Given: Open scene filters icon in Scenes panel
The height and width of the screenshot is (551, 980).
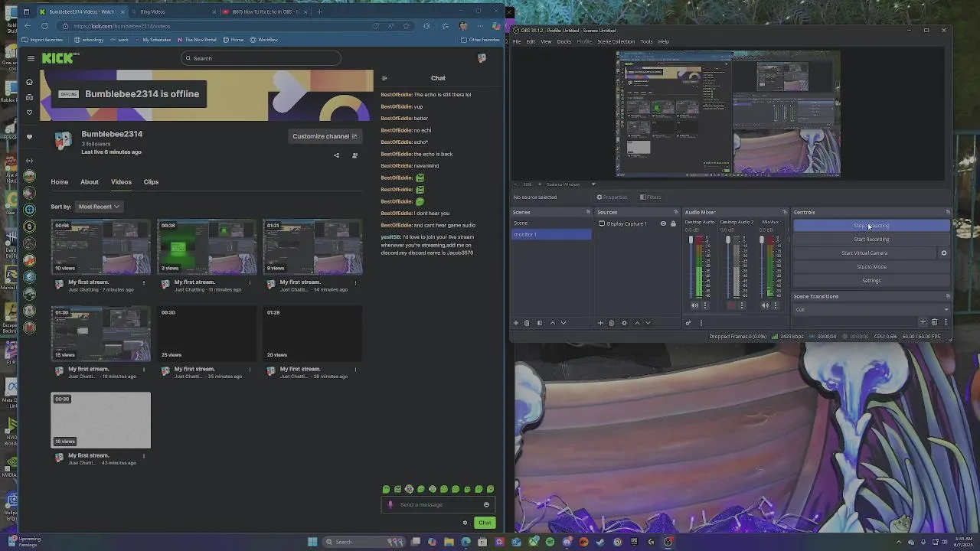Looking at the screenshot, I should (x=539, y=323).
